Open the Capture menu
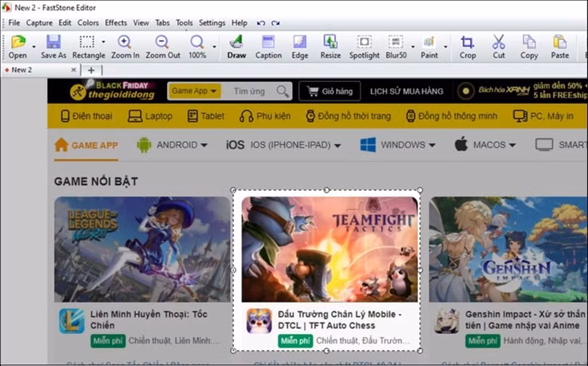 point(39,23)
